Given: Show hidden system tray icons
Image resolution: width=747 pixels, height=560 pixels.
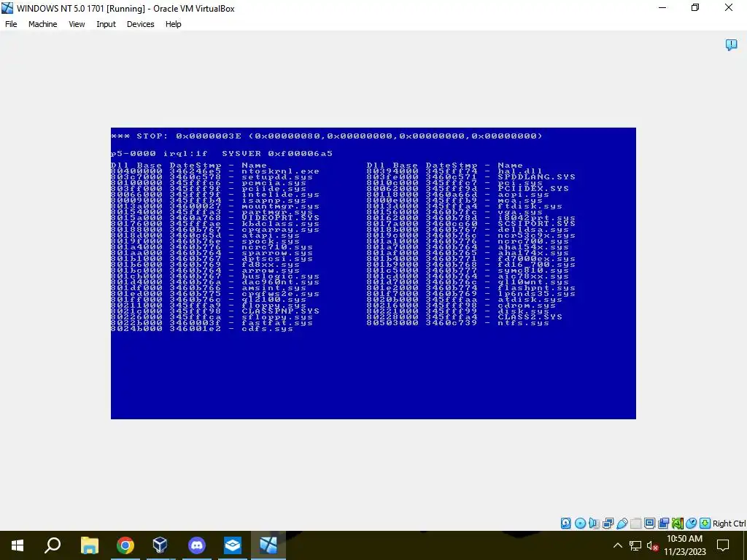Looking at the screenshot, I should 617,545.
